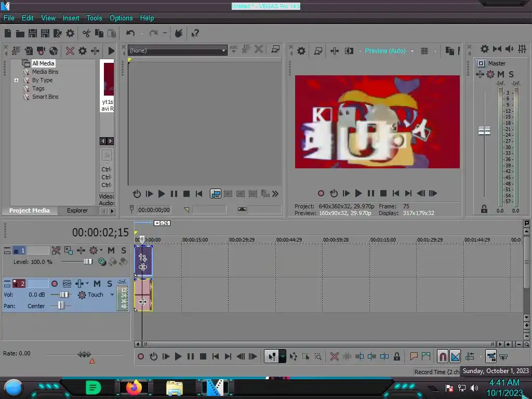
Task: Open master bus settings gear
Action: [485, 49]
